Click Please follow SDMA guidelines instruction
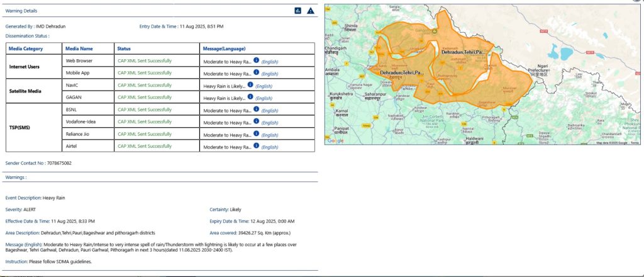This screenshot has width=644, height=277. 60,261
